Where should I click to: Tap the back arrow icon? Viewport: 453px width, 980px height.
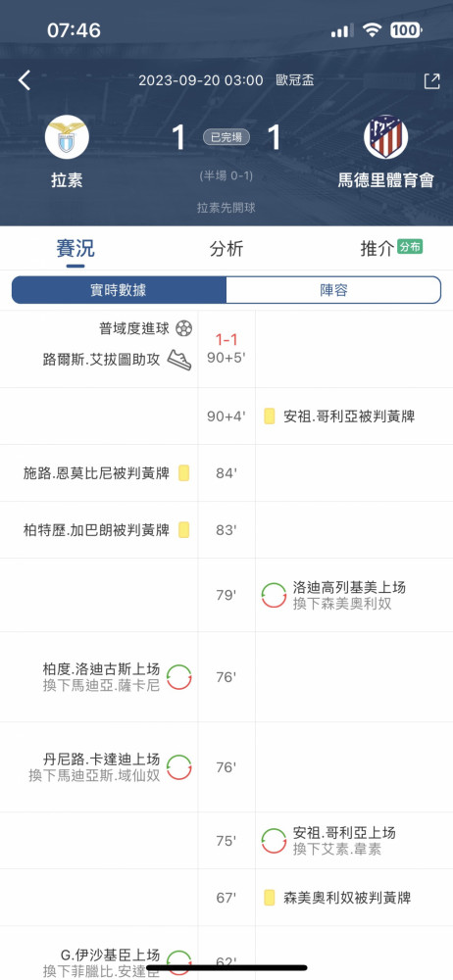[25, 80]
